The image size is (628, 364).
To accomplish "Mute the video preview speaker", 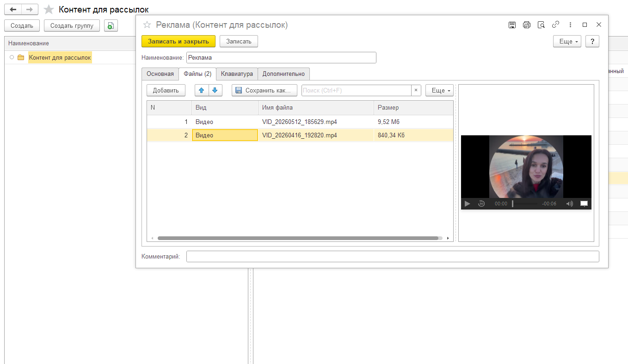I will coord(569,204).
